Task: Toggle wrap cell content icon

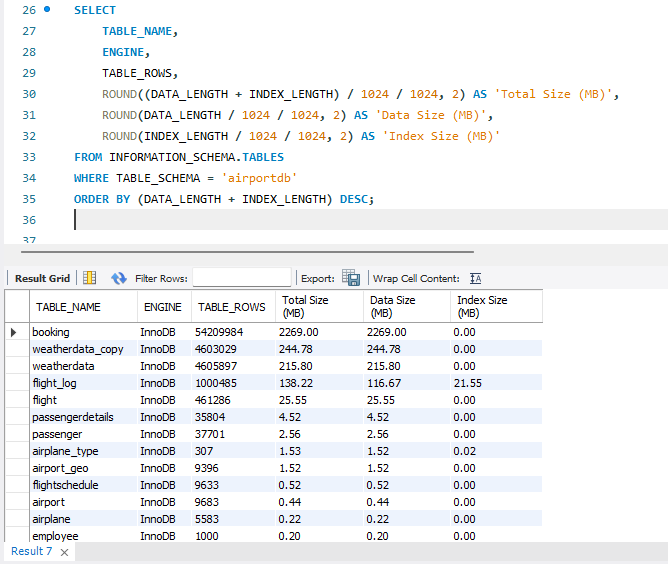Action: click(x=476, y=278)
